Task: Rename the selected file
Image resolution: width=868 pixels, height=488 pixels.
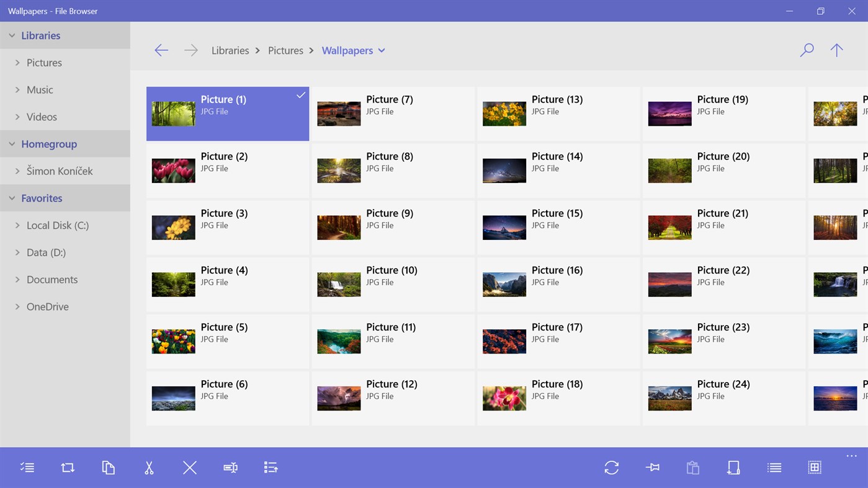Action: click(x=230, y=467)
